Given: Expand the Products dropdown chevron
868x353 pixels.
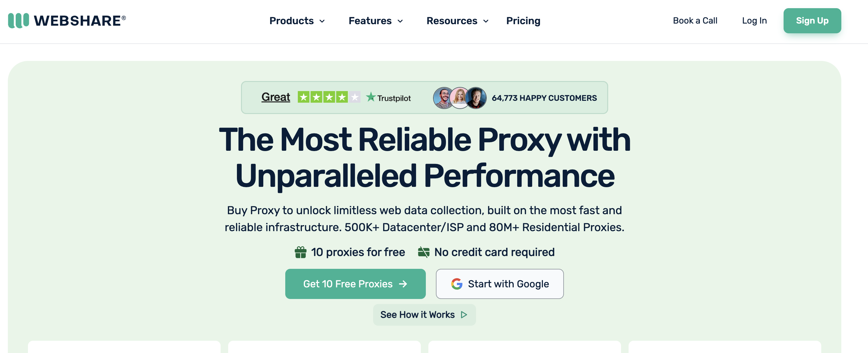Looking at the screenshot, I should [322, 21].
